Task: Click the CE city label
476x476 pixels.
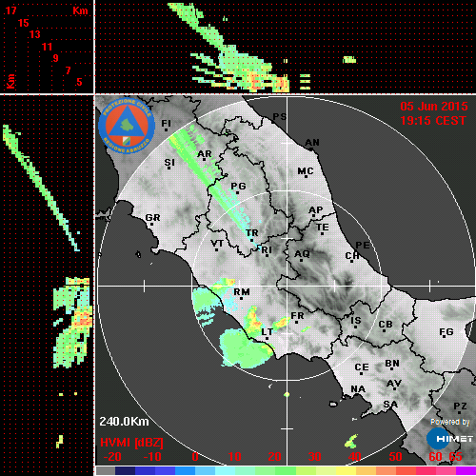Action: [x=362, y=367]
